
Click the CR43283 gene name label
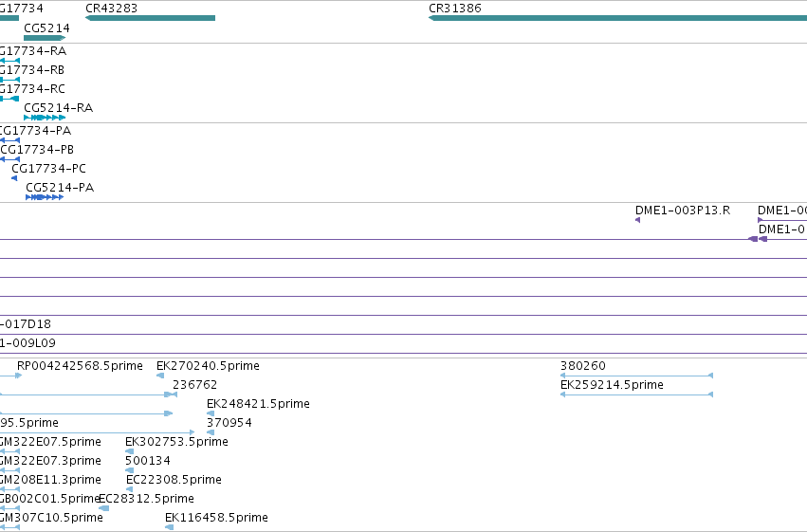[x=111, y=9]
